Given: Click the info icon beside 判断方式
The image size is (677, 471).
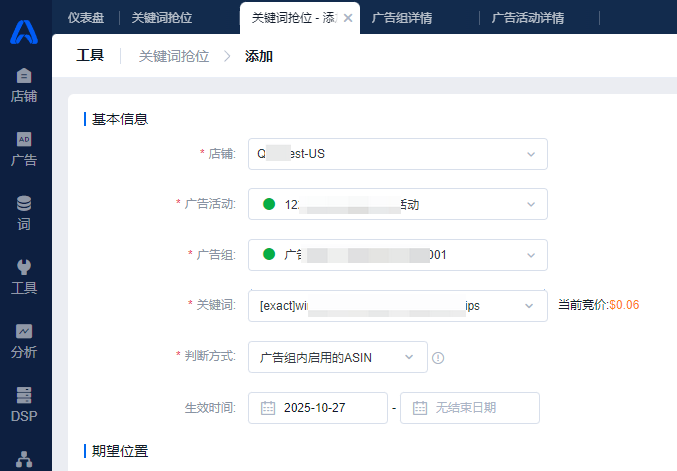Looking at the screenshot, I should click(438, 358).
